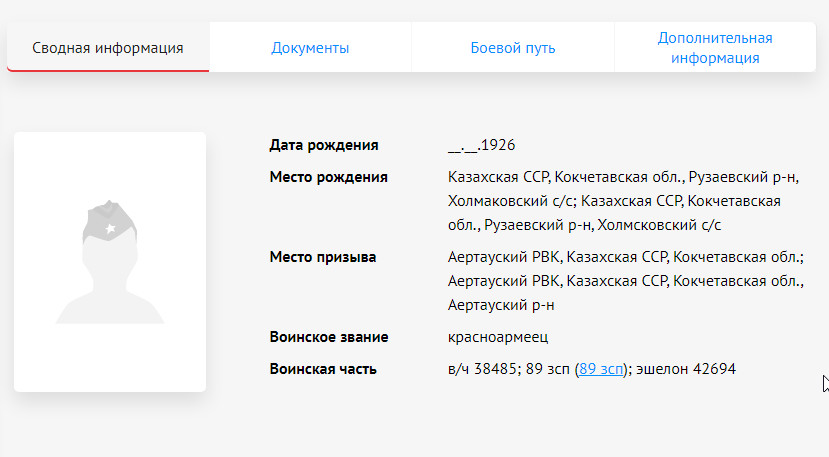Click the Место рождения label
This screenshot has height=457, width=829.
coord(328,177)
